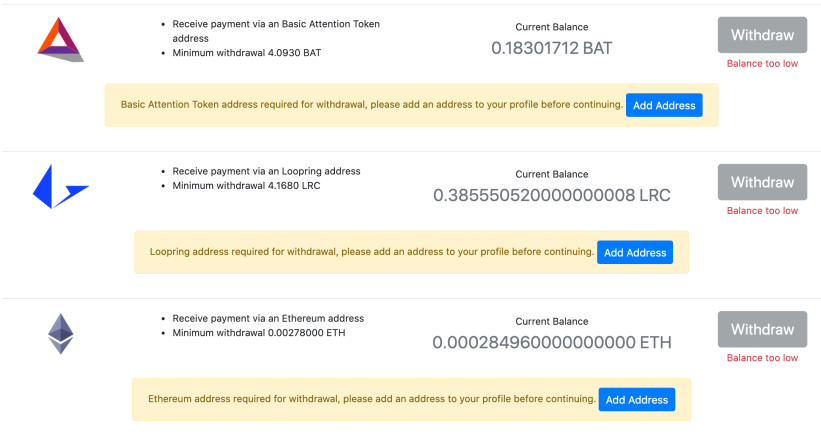Click the Basic Attention Token triangle logo
The image size is (821, 434).
[x=60, y=39]
